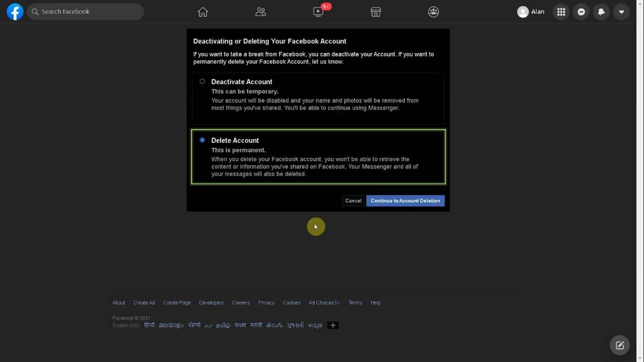Click the 'This is permanent.' text
The image size is (644, 362).
[x=238, y=150]
